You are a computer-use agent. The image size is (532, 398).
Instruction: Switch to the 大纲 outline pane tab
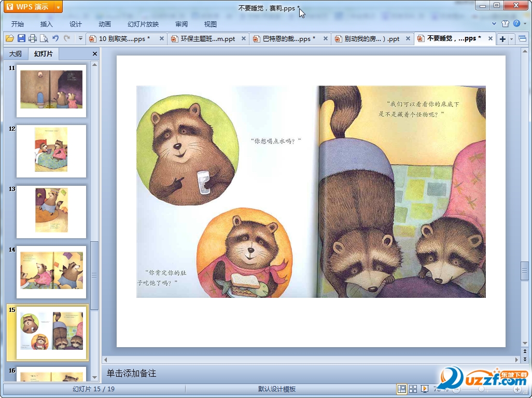pos(16,54)
